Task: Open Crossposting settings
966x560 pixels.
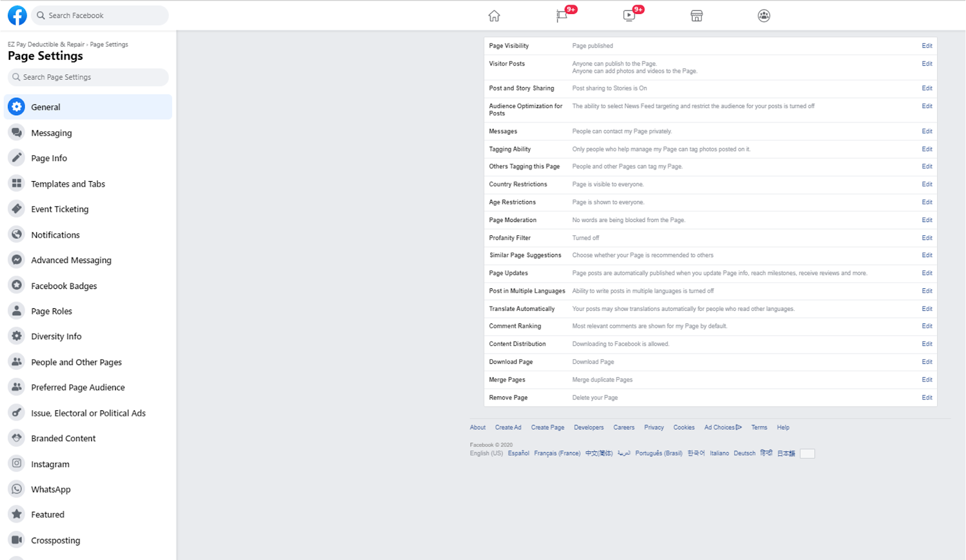Action: 88,540
